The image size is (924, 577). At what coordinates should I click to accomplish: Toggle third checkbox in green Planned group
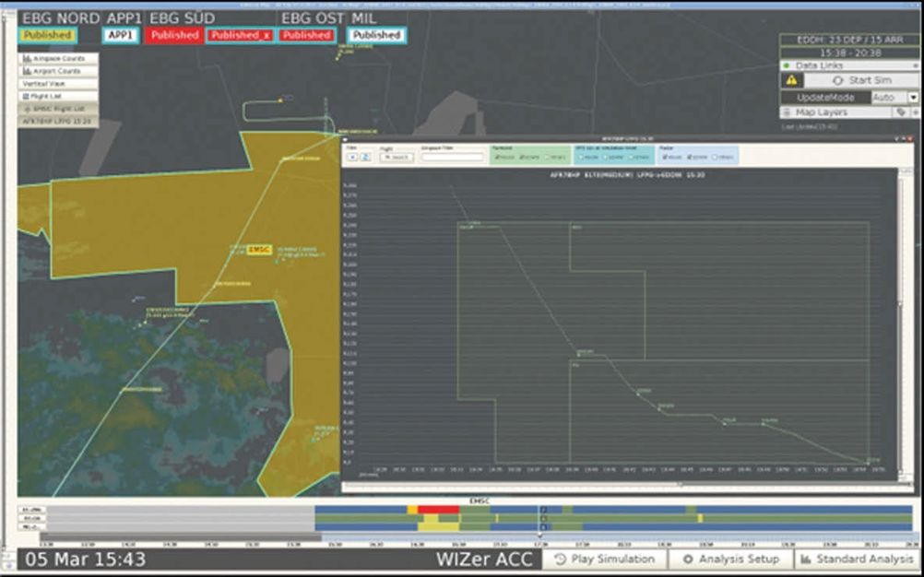pos(547,158)
